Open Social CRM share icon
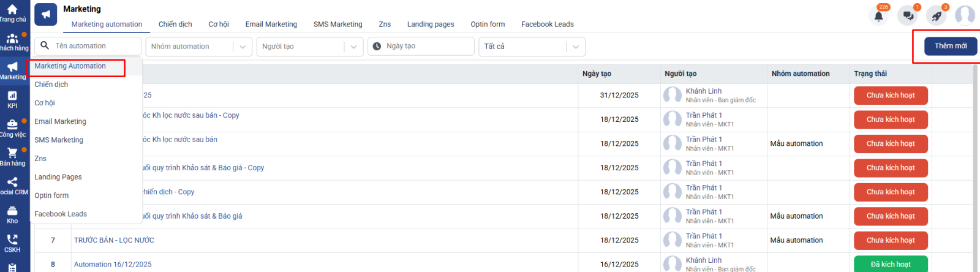980x272 pixels. pyautogui.click(x=12, y=185)
